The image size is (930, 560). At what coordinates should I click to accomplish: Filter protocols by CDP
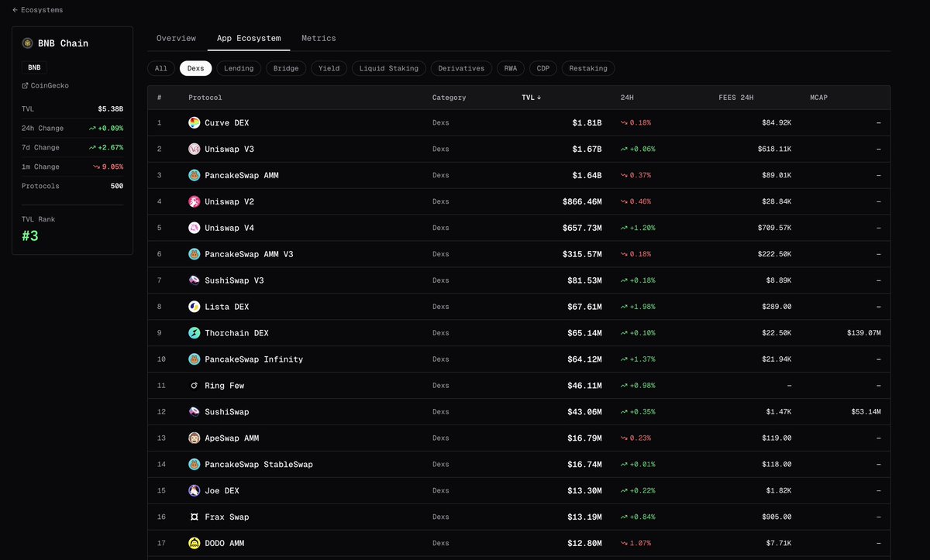pos(543,68)
